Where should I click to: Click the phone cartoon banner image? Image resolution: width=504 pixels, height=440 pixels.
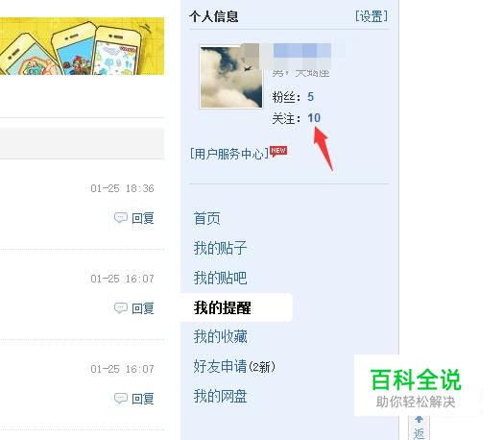click(x=82, y=46)
